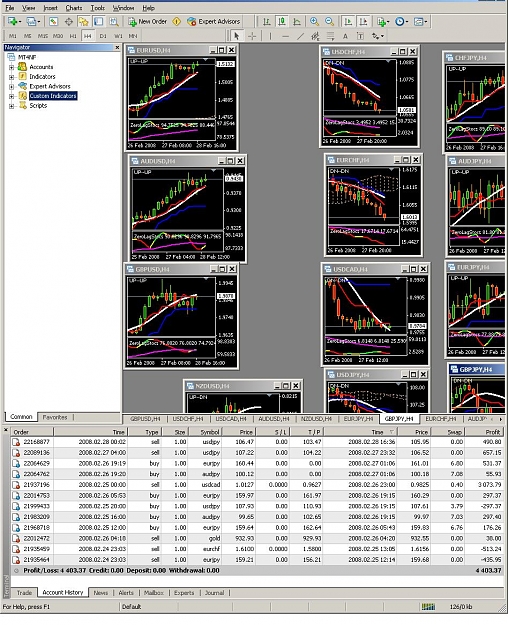Switch to bar chart display
The image size is (508, 625).
pyautogui.click(x=266, y=22)
